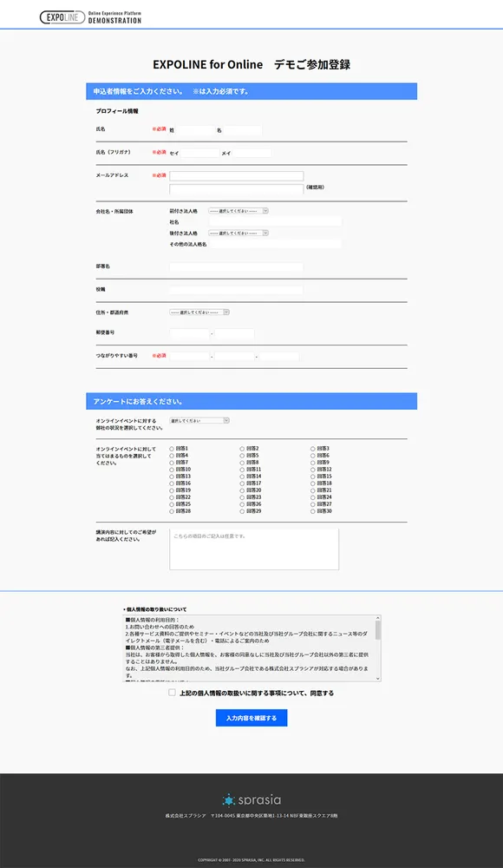Screen dimensions: 503x868
Task: Expand the 住所・都道府県 prefecture dropdown
Action: point(199,312)
